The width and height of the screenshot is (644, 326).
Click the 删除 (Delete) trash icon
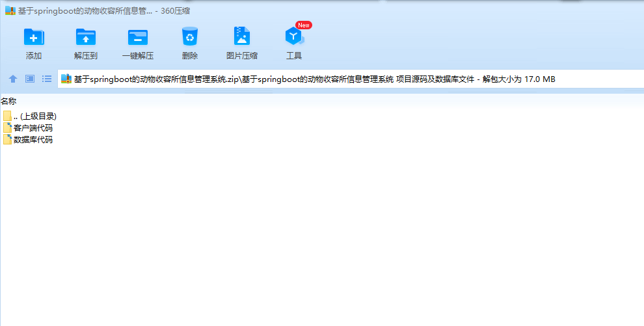click(190, 36)
